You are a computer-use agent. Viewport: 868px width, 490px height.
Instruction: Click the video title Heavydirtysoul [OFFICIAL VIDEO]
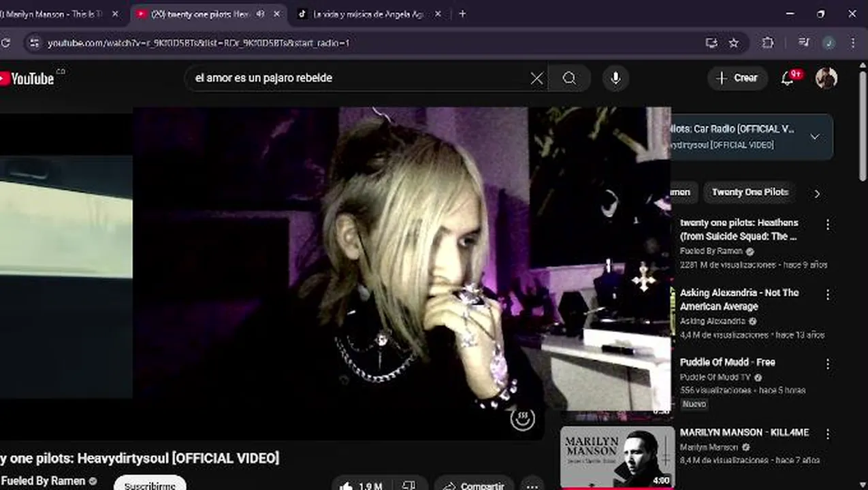pyautogui.click(x=139, y=458)
